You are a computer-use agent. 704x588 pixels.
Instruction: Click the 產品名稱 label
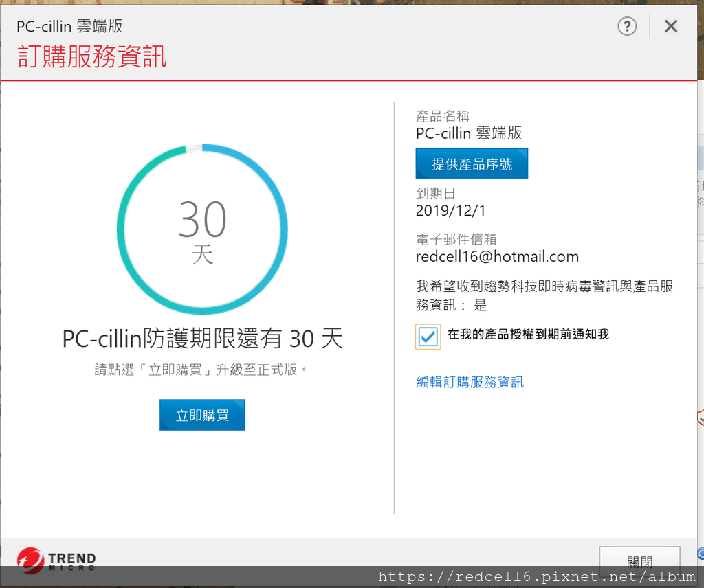442,117
